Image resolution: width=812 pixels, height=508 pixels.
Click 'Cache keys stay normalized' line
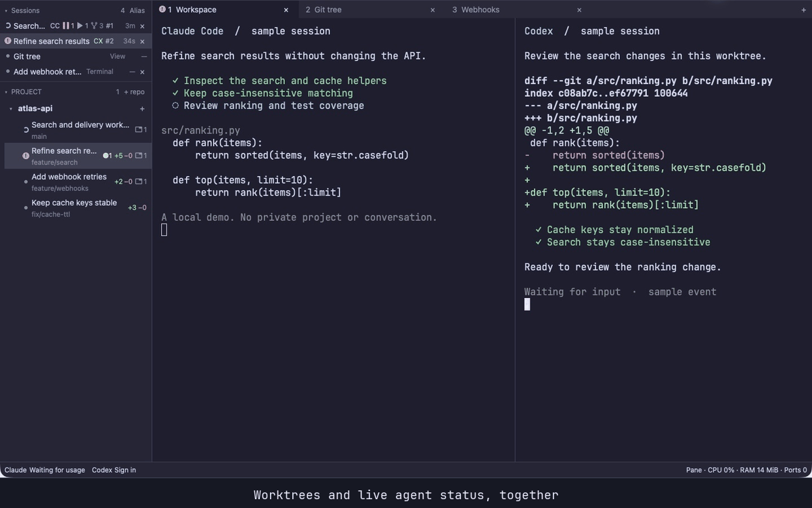click(x=614, y=230)
